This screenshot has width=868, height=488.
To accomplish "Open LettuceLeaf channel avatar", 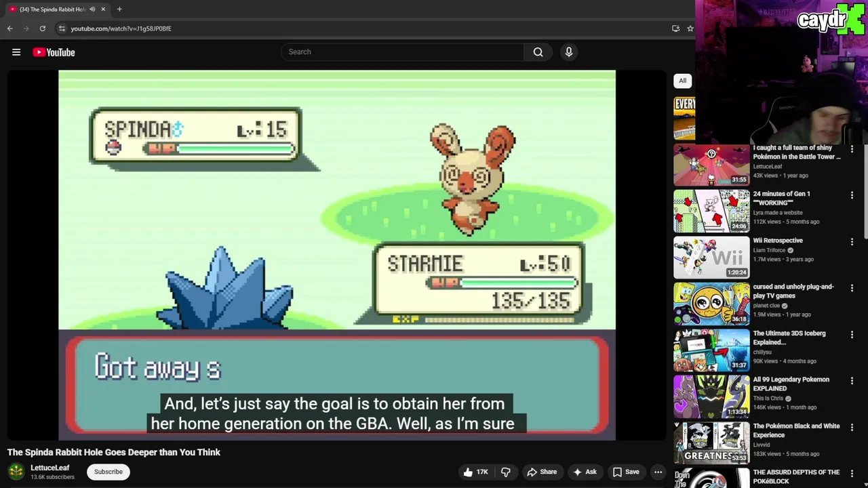I will tap(16, 471).
